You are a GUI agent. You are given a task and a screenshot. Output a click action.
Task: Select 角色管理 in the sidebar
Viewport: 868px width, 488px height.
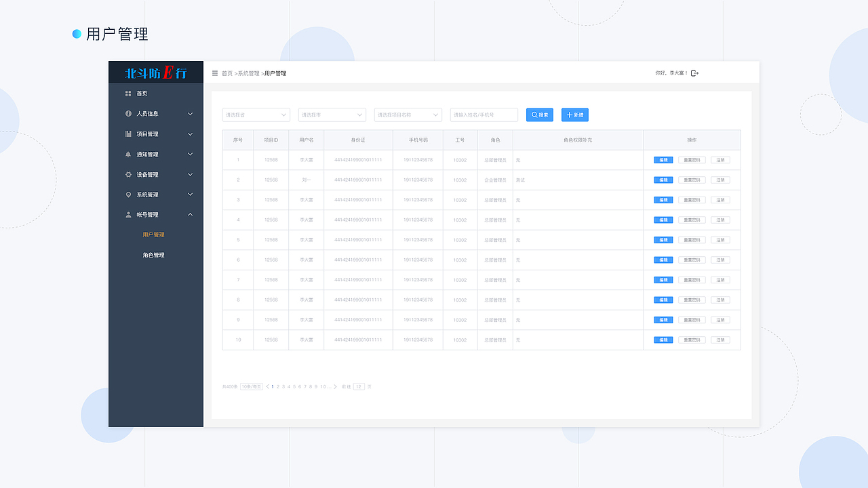[153, 255]
